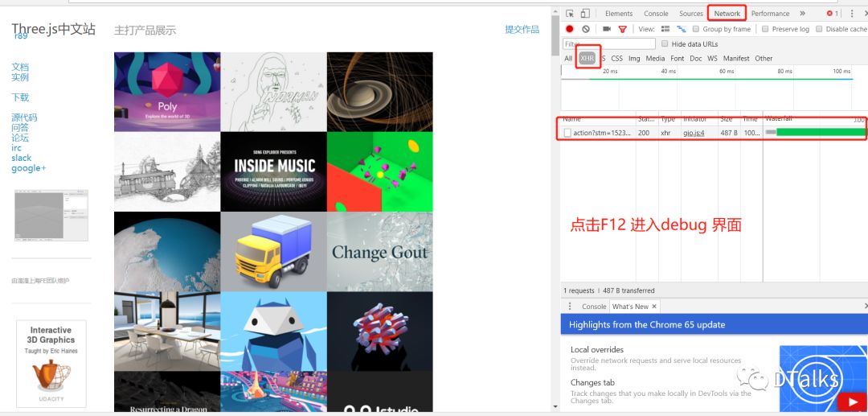
Task: Select Console tab in the bottom drawer
Action: (594, 307)
